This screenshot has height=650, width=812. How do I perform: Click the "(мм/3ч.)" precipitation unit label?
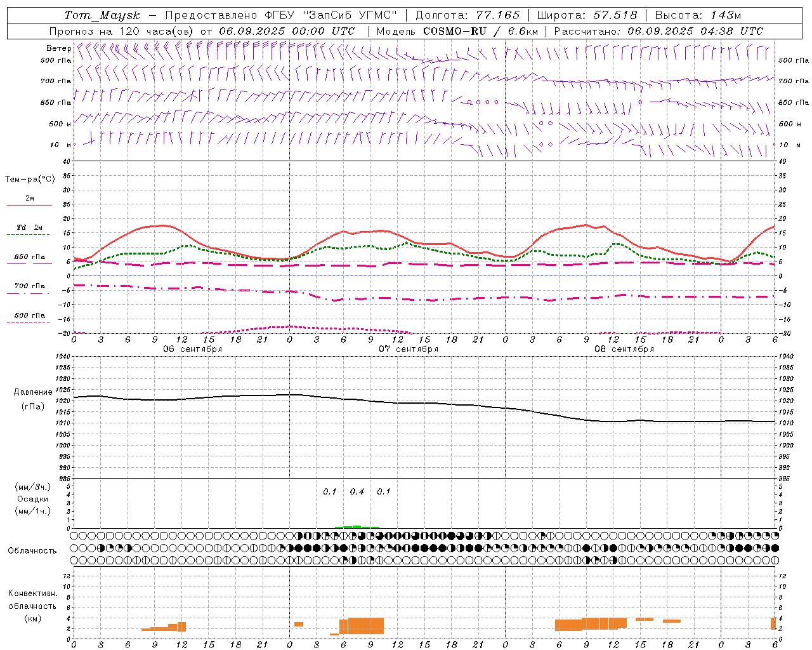point(33,487)
